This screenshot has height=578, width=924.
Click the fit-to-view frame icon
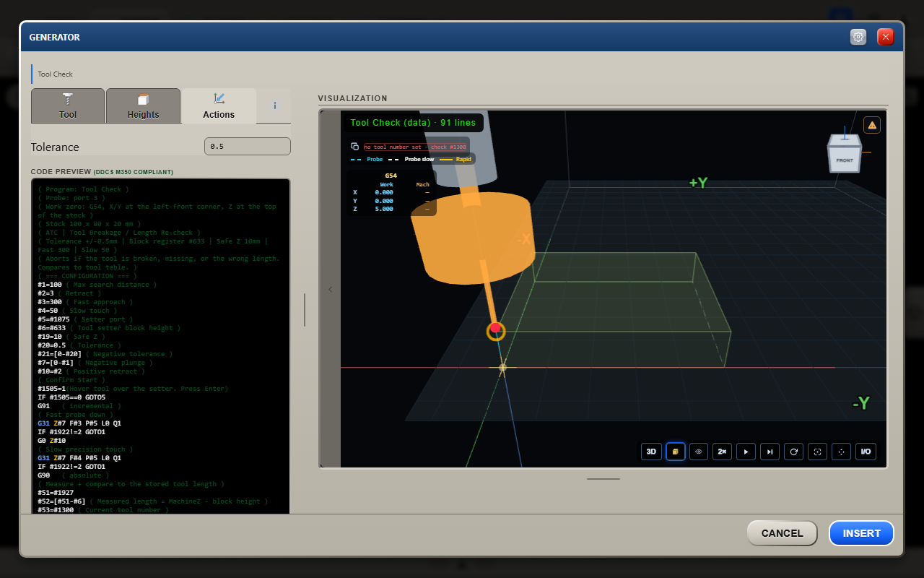[x=817, y=452]
